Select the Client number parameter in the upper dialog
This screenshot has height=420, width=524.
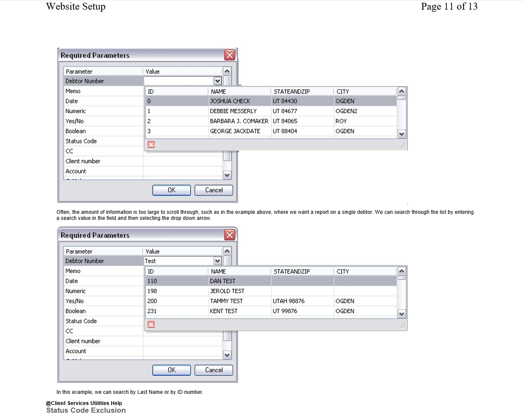point(103,161)
